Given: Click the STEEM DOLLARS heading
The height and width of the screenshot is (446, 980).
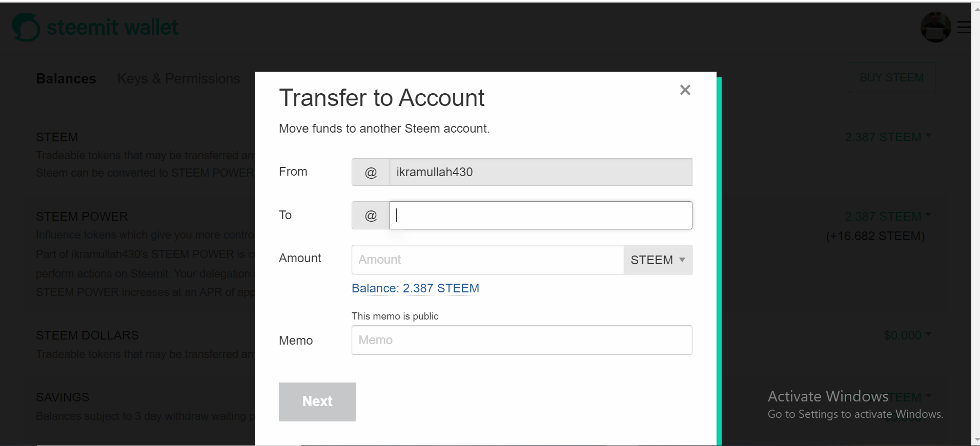Looking at the screenshot, I should coord(87,335).
